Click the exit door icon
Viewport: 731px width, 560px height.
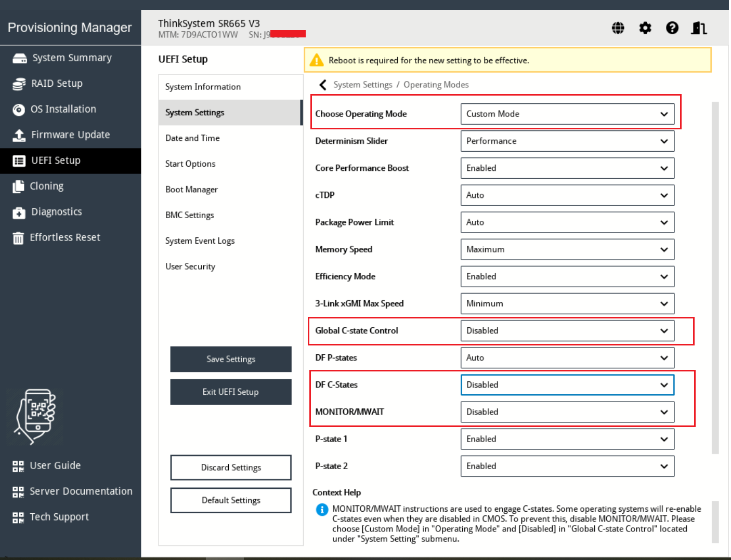coord(699,28)
